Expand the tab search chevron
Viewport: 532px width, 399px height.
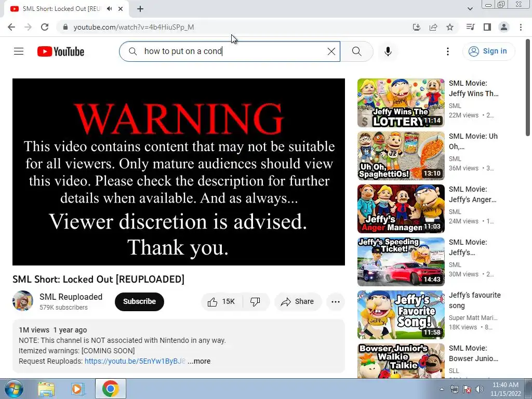[x=470, y=9]
